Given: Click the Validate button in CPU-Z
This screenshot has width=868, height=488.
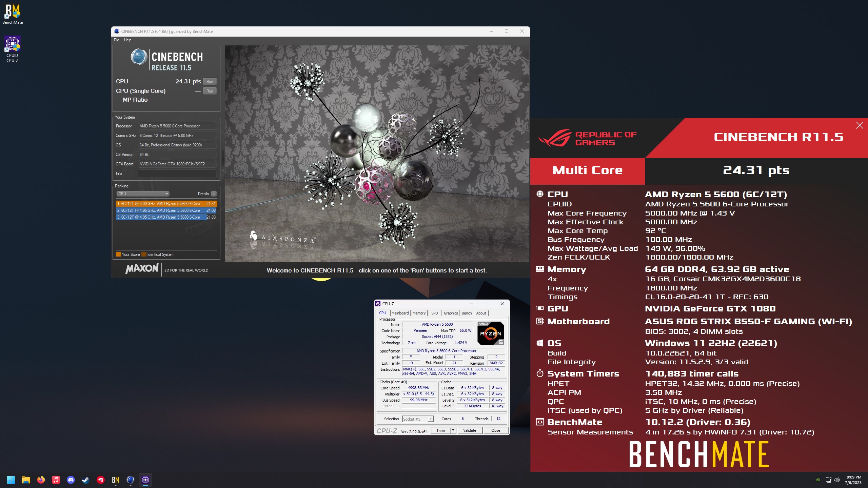Looking at the screenshot, I should [x=470, y=430].
